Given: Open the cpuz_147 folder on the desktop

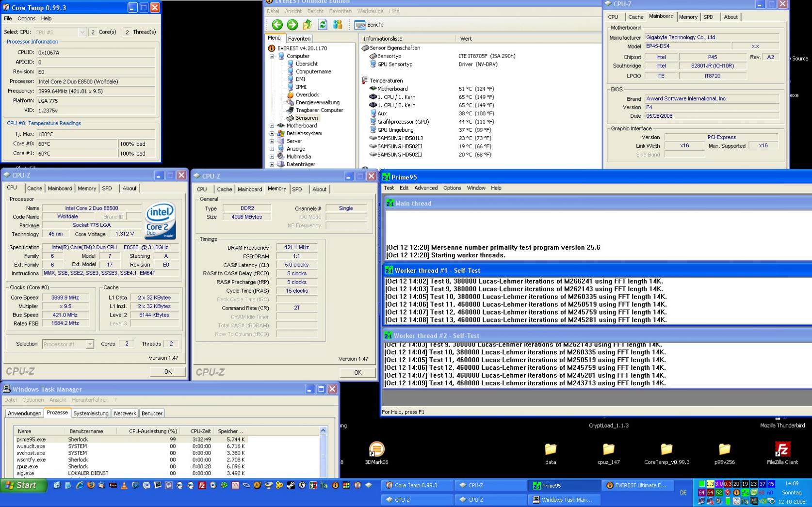Looking at the screenshot, I should point(609,453).
